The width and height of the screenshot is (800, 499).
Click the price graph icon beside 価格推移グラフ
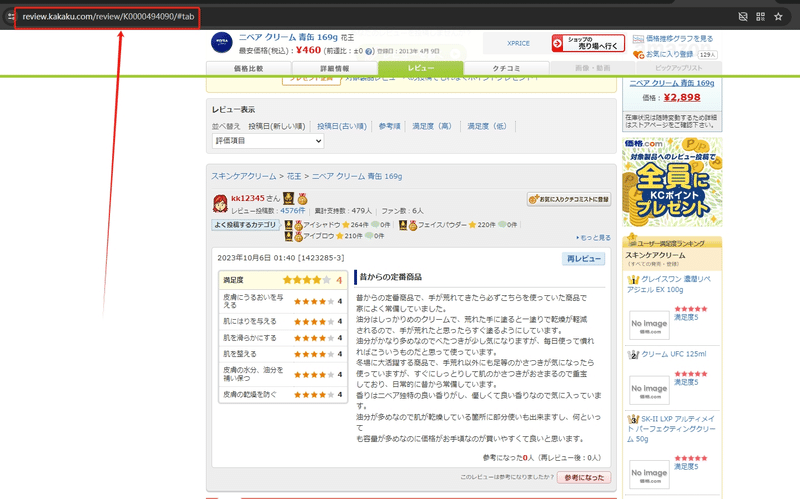pos(638,39)
